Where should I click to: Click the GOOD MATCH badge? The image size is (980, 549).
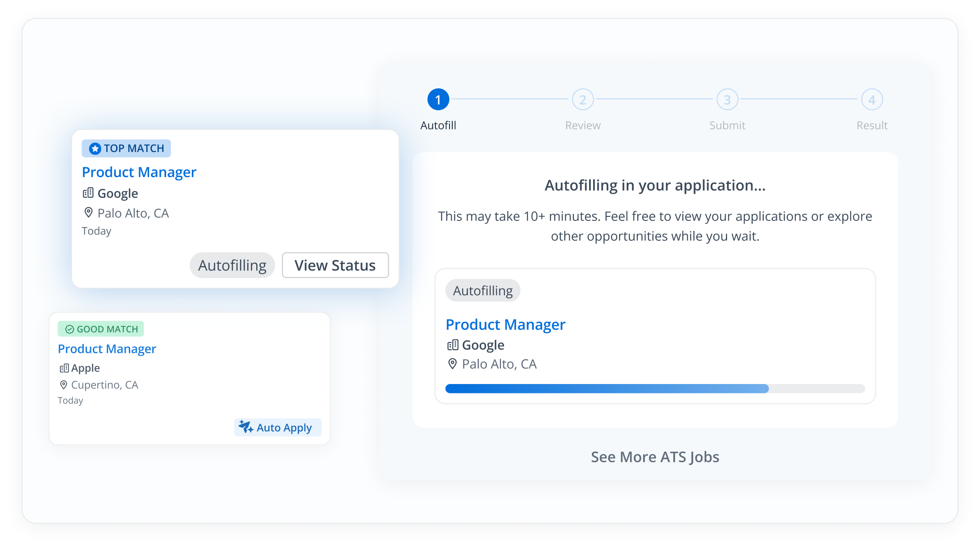pyautogui.click(x=101, y=329)
